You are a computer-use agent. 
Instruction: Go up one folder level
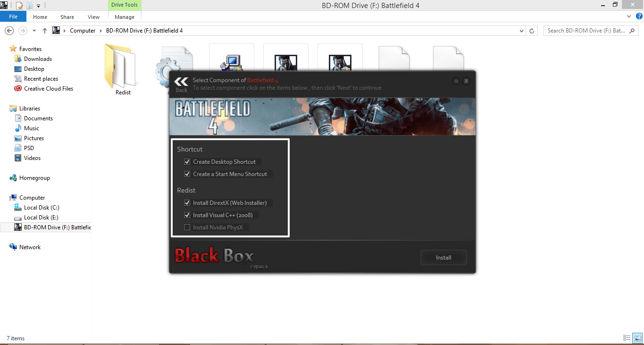45,31
